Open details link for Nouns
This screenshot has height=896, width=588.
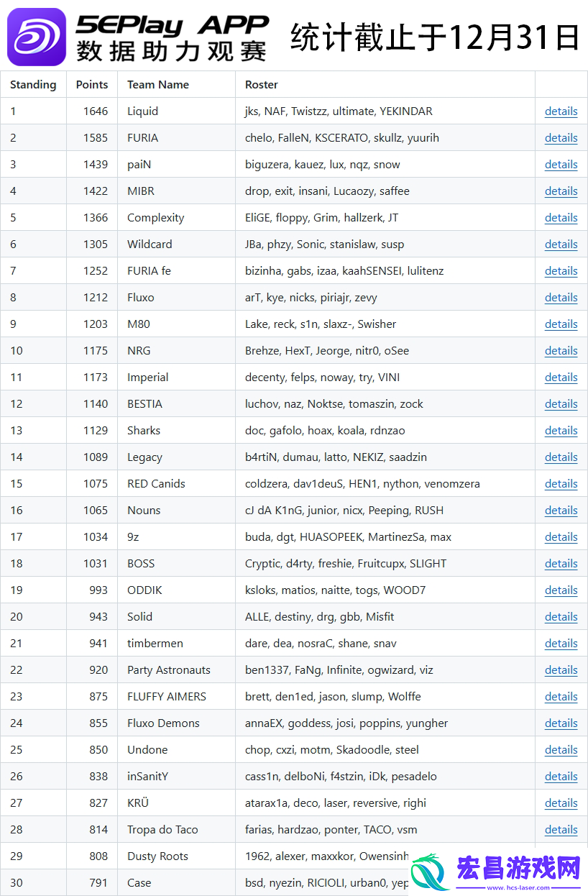coord(561,511)
